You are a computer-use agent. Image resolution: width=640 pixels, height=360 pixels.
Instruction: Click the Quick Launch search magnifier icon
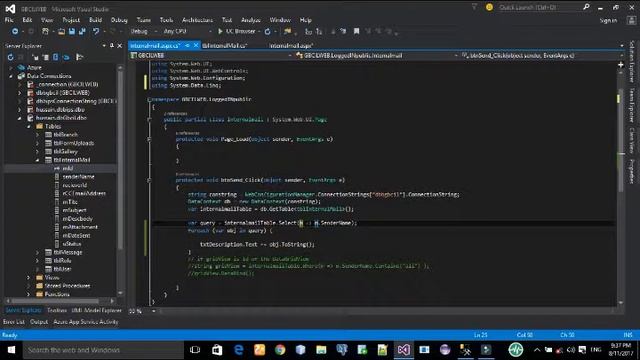click(x=586, y=7)
